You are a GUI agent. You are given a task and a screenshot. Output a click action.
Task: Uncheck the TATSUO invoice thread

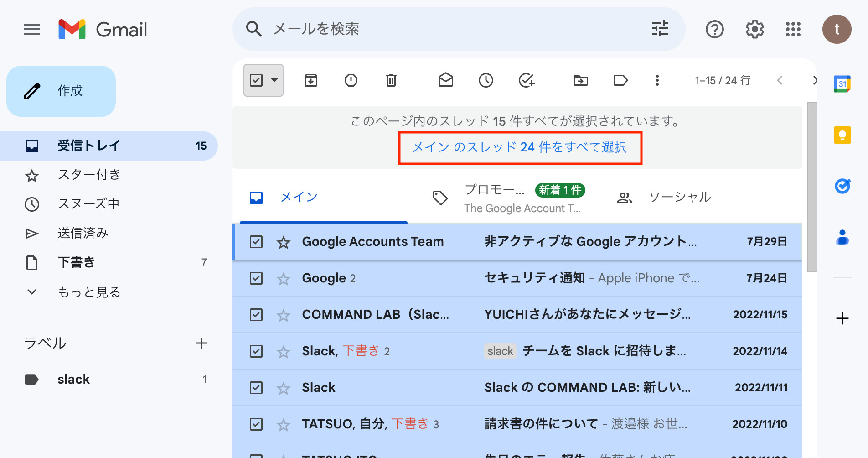[x=256, y=424]
